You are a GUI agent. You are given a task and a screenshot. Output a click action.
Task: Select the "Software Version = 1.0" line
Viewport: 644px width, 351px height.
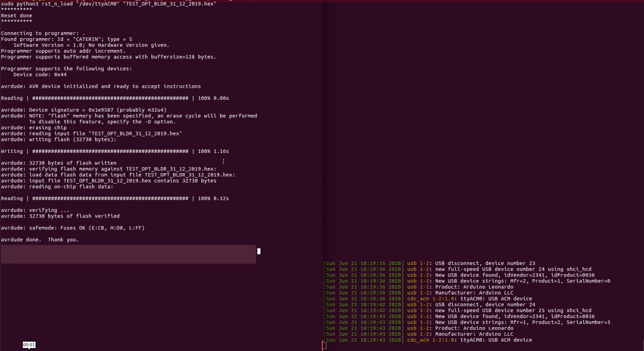[x=91, y=45]
